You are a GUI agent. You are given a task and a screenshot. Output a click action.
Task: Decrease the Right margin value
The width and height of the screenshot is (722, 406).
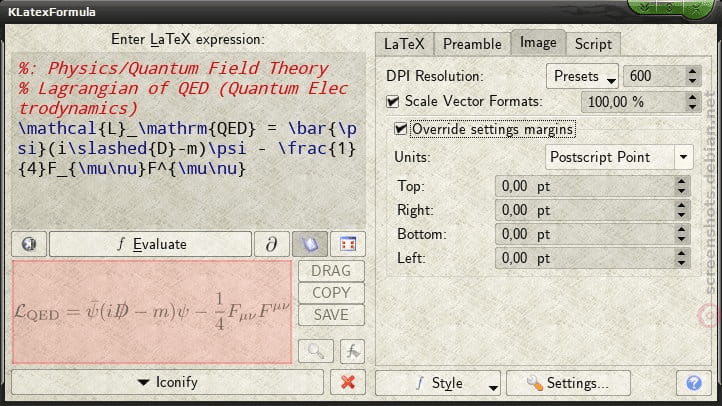(x=681, y=215)
